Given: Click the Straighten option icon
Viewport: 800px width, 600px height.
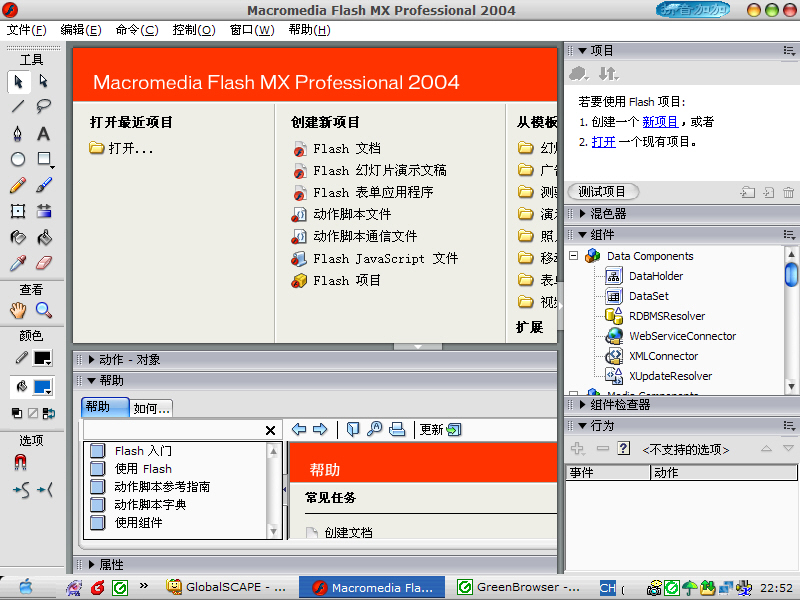Looking at the screenshot, I should coord(46,490).
